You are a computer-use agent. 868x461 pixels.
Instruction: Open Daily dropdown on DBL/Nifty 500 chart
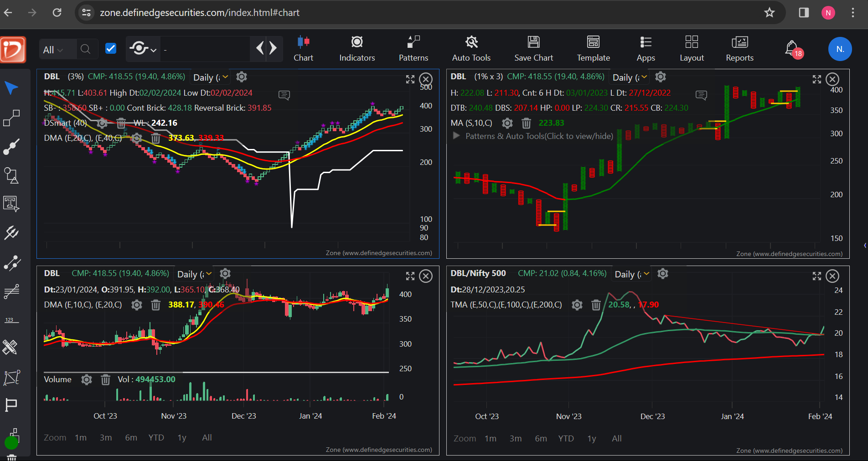pos(632,274)
